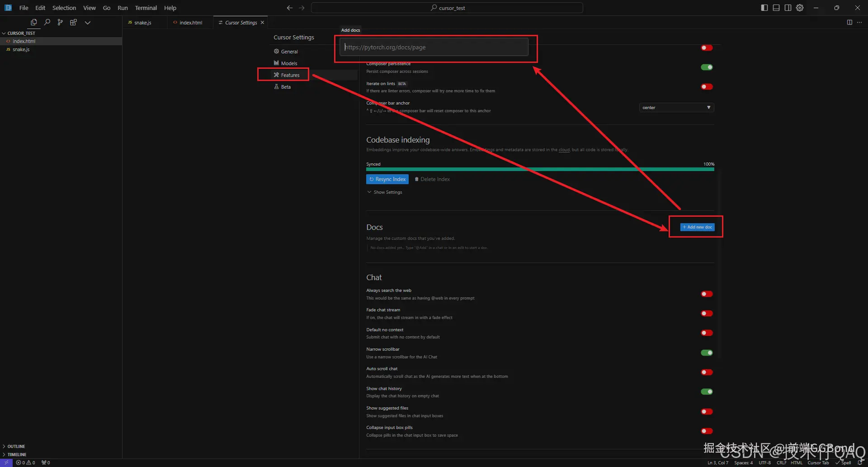Click the application logo icon
The image size is (868, 467).
(x=8, y=8)
